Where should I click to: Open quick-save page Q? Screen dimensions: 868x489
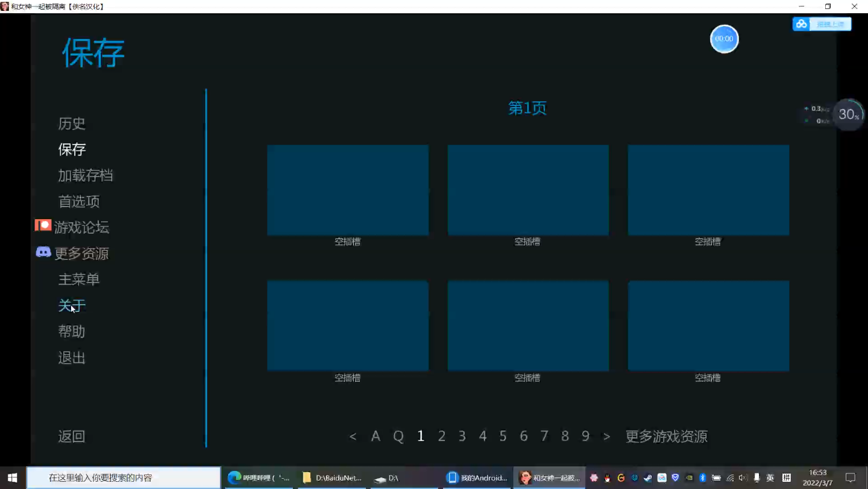click(398, 437)
